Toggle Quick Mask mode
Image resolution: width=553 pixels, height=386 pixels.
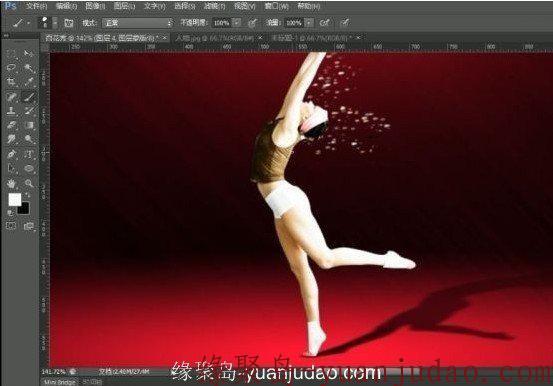(11, 226)
